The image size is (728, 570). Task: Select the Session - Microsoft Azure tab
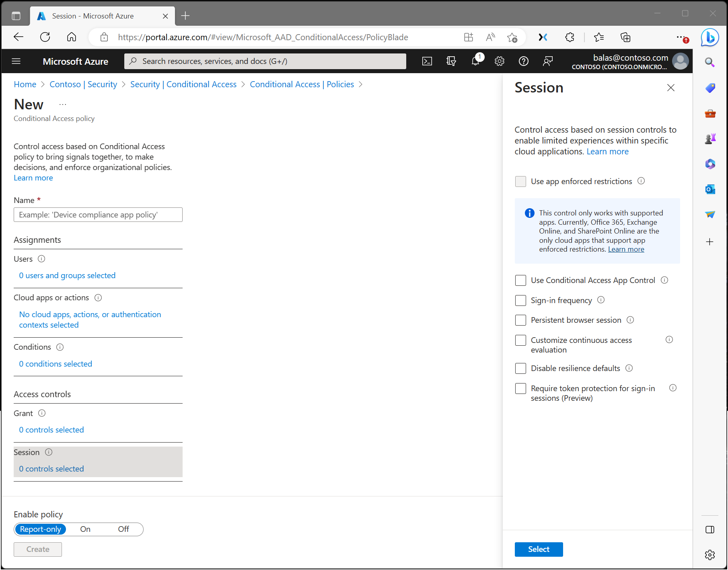(93, 16)
